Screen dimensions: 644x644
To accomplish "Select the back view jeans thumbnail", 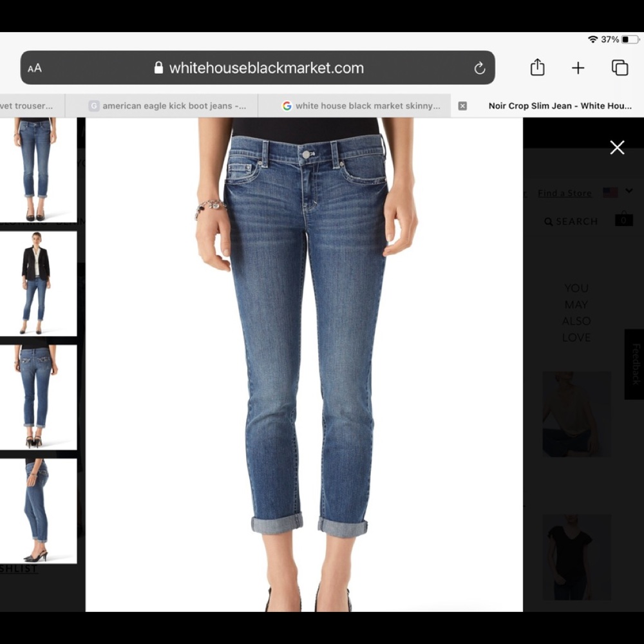I will 38,397.
